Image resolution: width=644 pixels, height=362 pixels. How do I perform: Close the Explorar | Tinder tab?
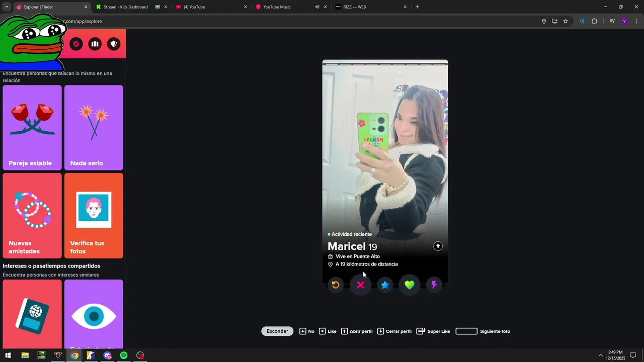pyautogui.click(x=86, y=7)
